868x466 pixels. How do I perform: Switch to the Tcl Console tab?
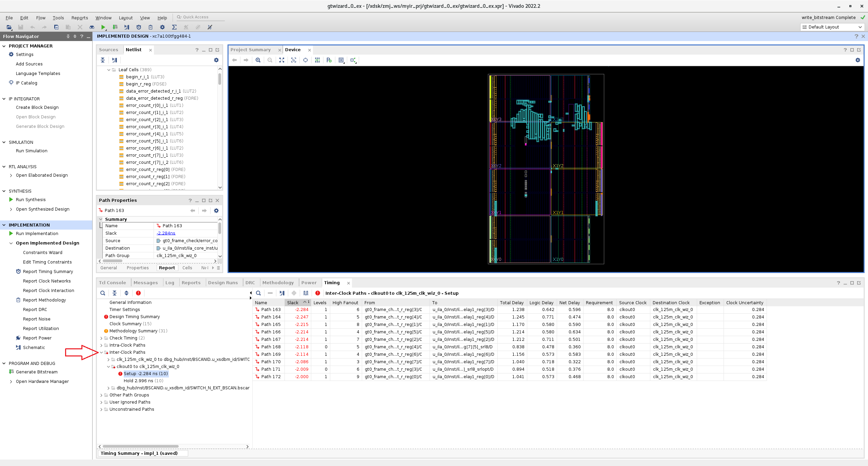point(113,283)
